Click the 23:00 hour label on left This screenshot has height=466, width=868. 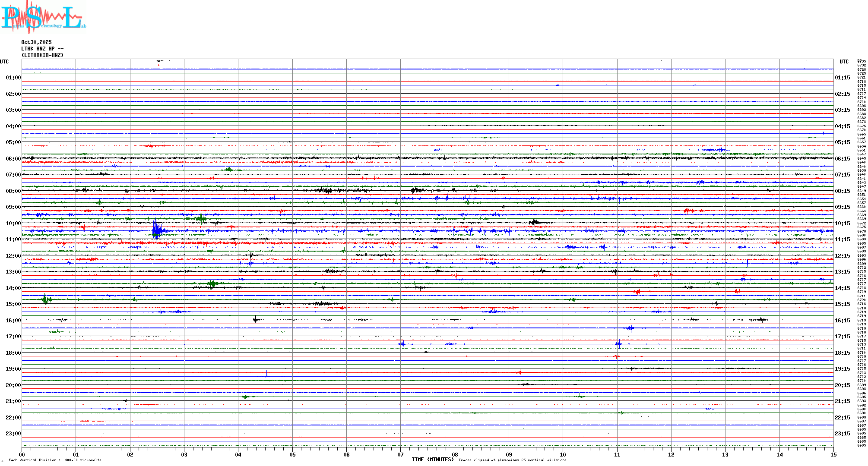[x=13, y=434]
